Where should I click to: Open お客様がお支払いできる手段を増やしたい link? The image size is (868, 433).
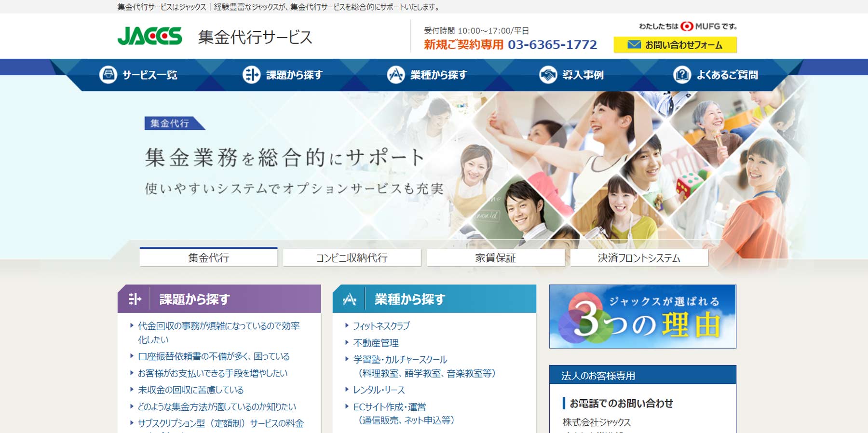(213, 373)
